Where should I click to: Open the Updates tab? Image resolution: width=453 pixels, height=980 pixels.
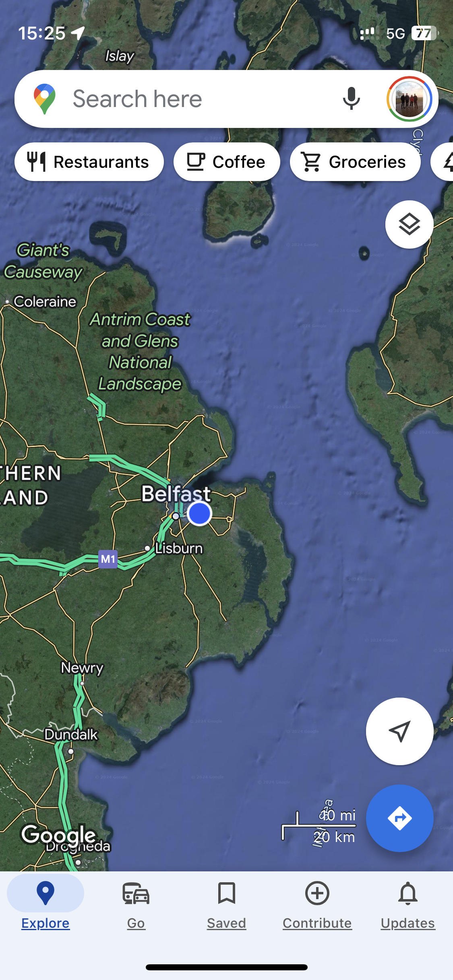point(408,904)
